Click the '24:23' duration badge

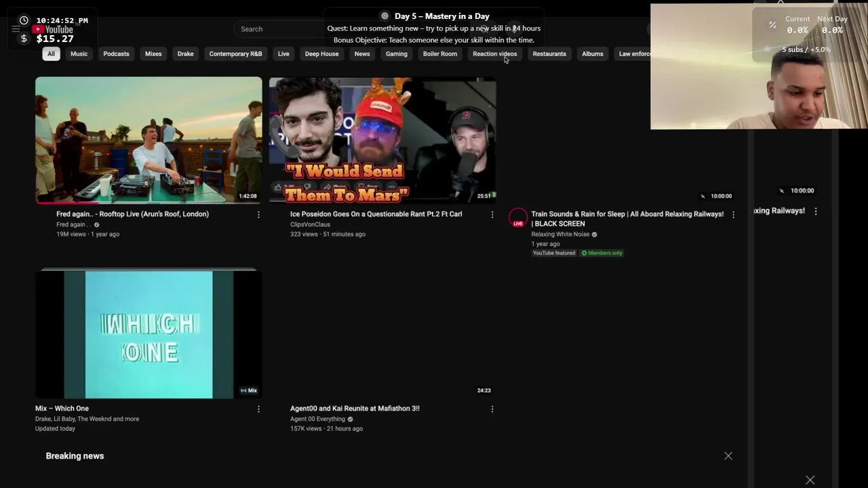click(484, 390)
